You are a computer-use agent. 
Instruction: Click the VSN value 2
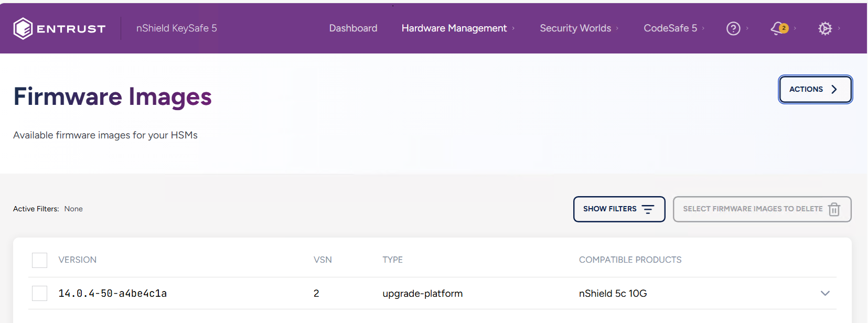point(316,294)
